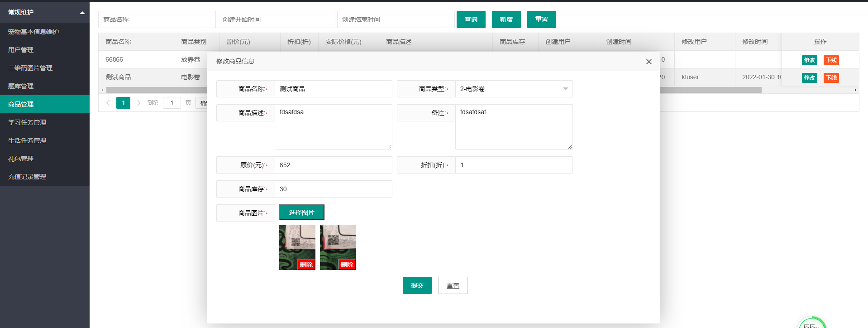Delete the second product image
868x328 pixels.
point(347,265)
